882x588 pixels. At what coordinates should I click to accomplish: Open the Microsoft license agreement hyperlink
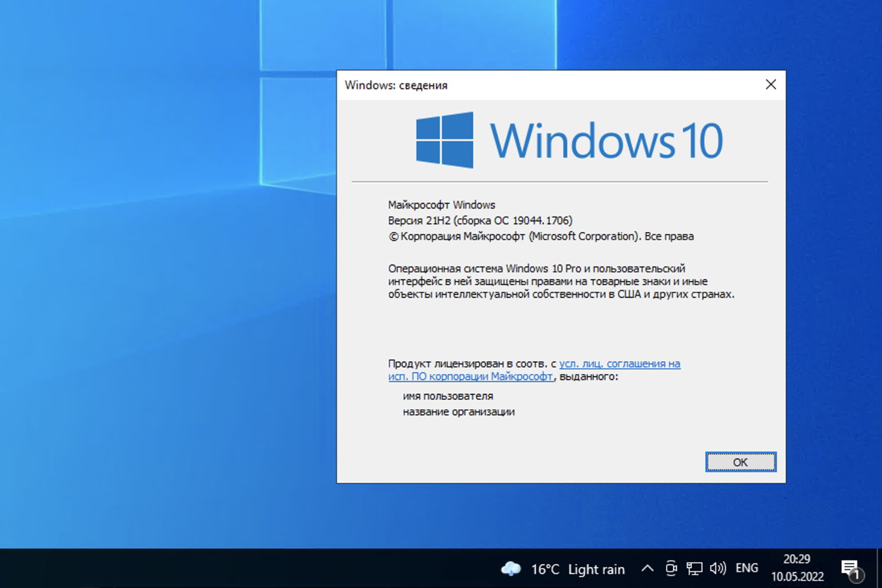pos(620,363)
